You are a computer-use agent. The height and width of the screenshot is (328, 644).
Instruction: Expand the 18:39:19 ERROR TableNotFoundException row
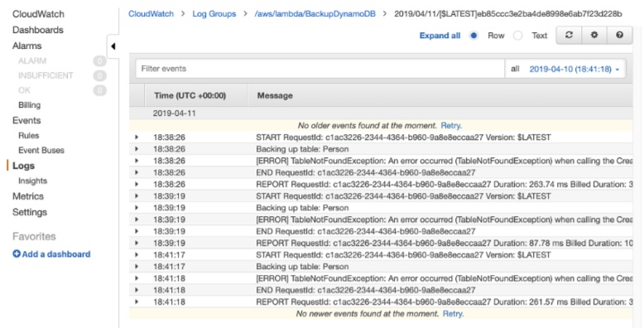[137, 219]
